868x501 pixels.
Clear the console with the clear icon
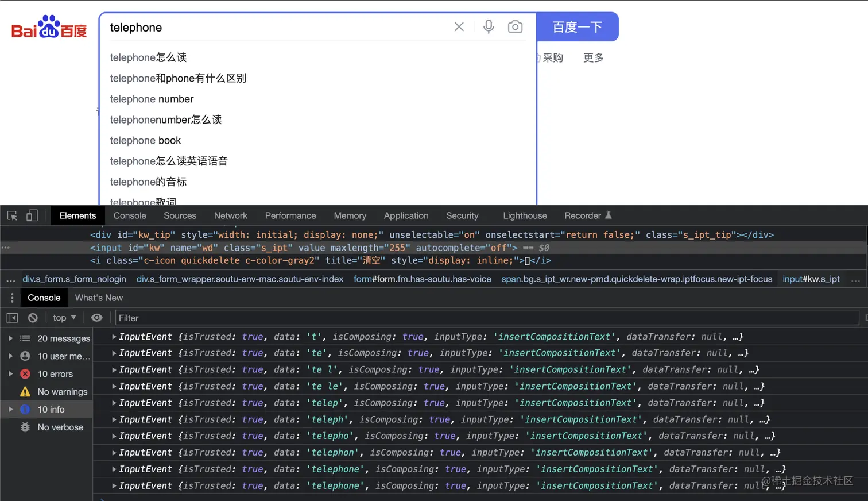point(33,318)
